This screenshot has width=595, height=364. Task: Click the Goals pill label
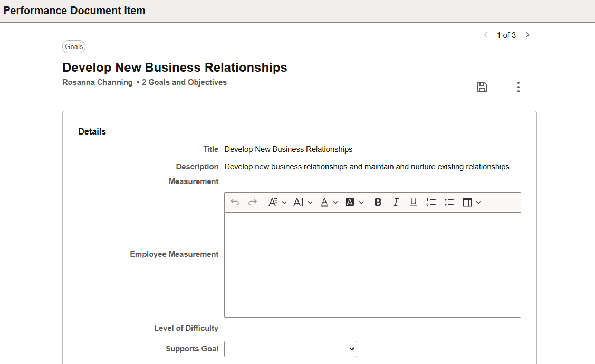(74, 46)
